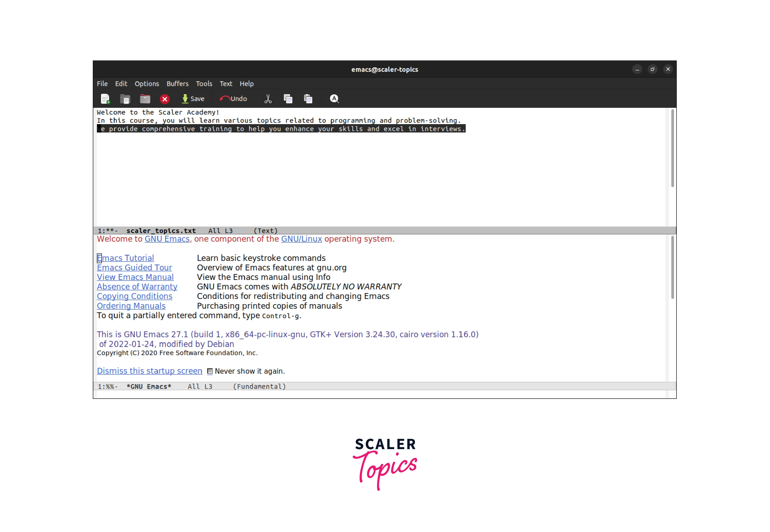Screen dimensions: 770x532
Task: Click the *GNU Emacs* buffer name in mode line
Action: point(149,387)
